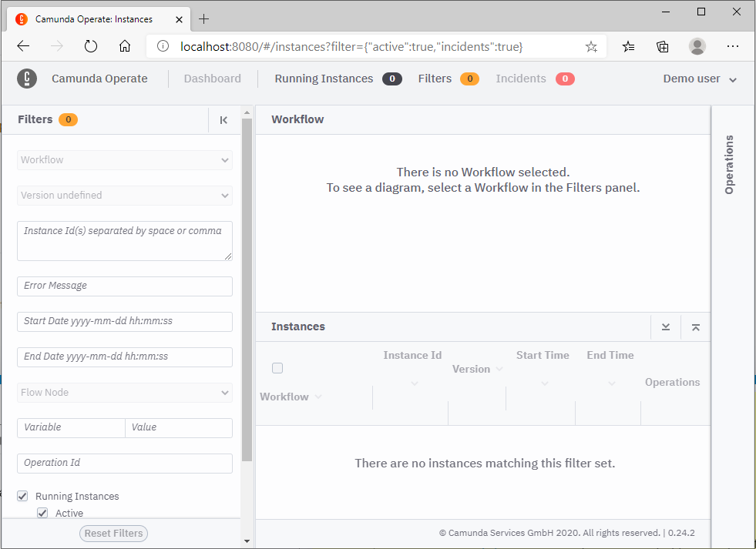Click the Operation Id input field
756x549 pixels.
point(125,464)
